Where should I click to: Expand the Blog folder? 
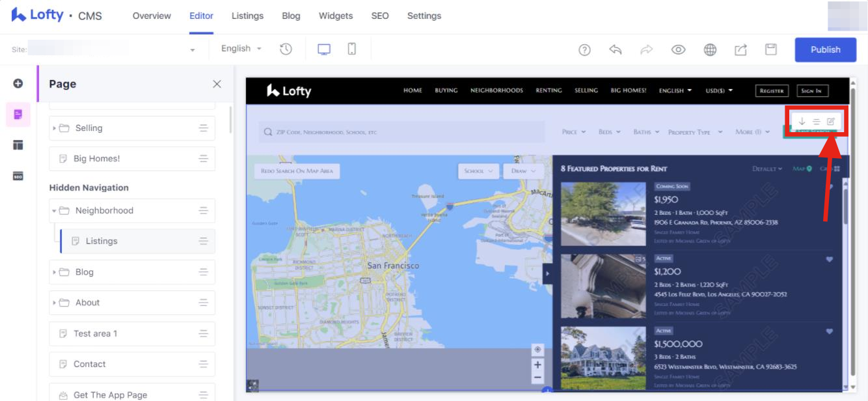pyautogui.click(x=54, y=272)
